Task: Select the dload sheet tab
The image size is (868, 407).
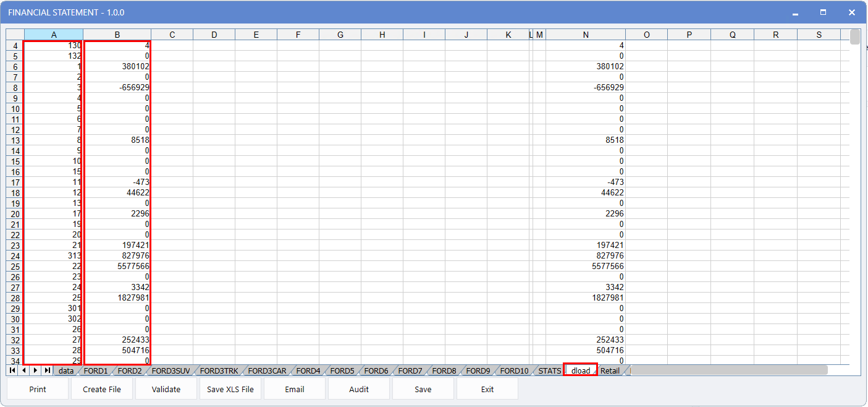Action: tap(581, 371)
